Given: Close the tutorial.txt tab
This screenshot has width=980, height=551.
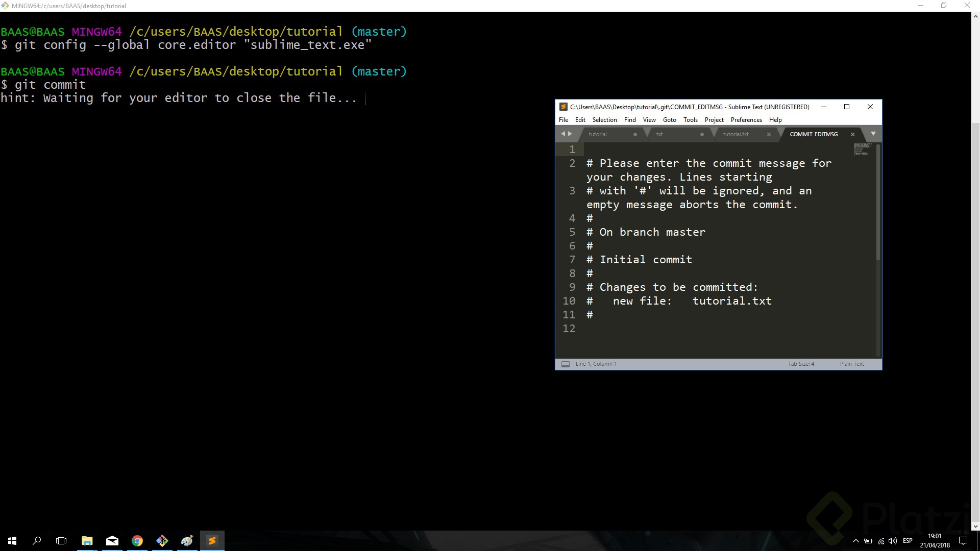Looking at the screenshot, I should coord(769,135).
